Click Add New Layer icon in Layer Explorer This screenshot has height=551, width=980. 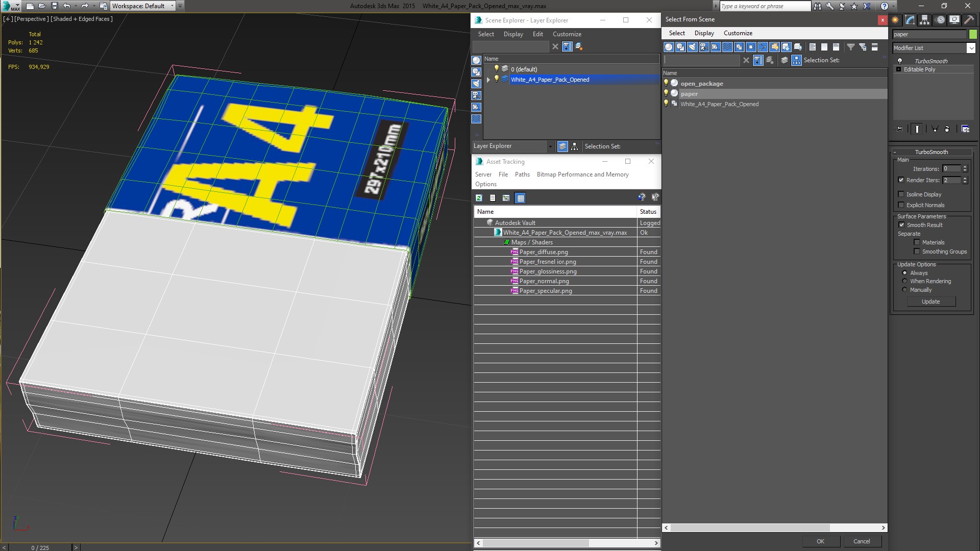point(579,46)
